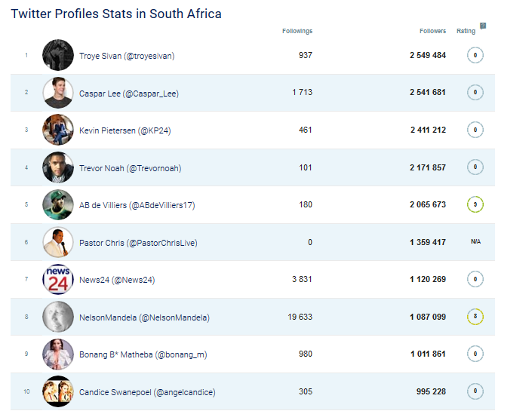Click Caspar Lee's profile avatar
The image size is (532, 414).
[58, 93]
